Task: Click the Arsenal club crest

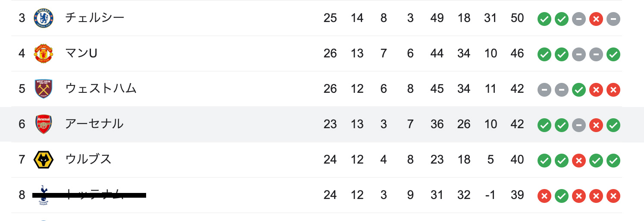Action: click(x=44, y=124)
